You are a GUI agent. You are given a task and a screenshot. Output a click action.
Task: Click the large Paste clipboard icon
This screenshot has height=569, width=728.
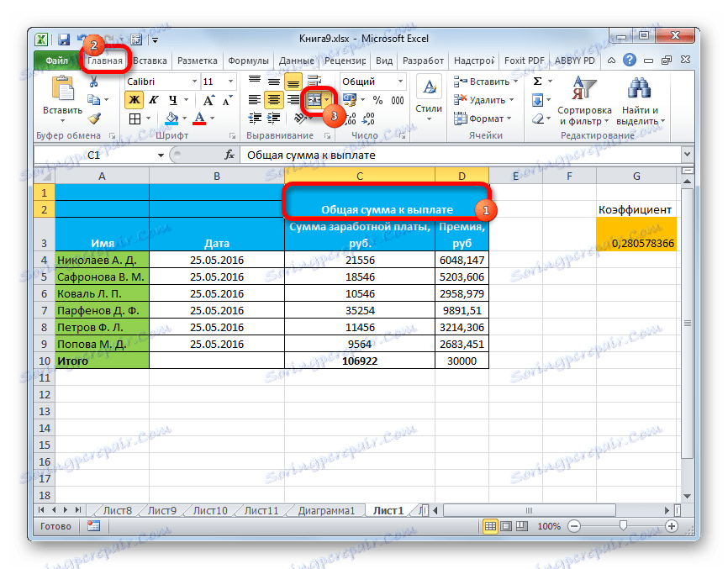62,88
